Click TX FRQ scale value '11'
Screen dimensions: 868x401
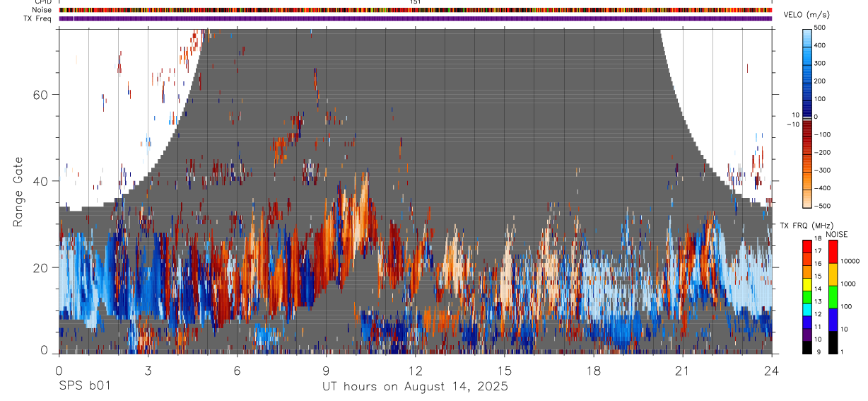[x=818, y=326]
